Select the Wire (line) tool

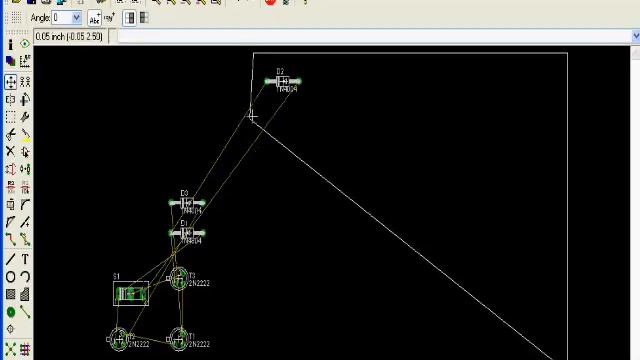(10, 259)
